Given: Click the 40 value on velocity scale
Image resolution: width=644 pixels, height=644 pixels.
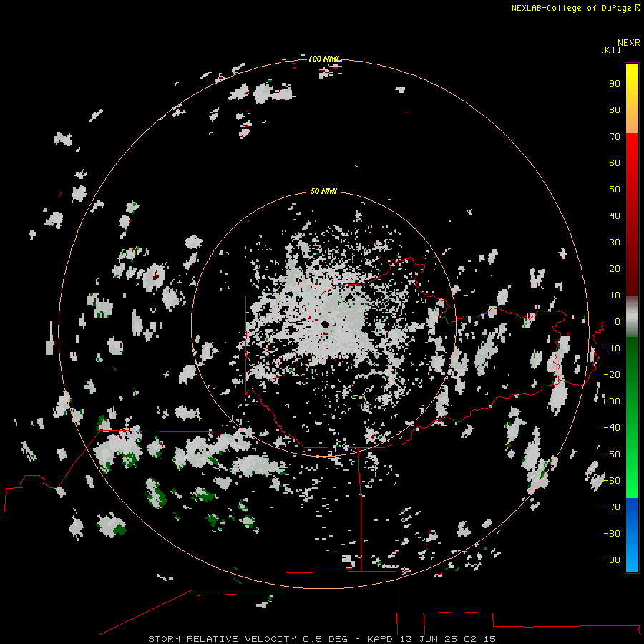Looking at the screenshot, I should click(615, 216).
